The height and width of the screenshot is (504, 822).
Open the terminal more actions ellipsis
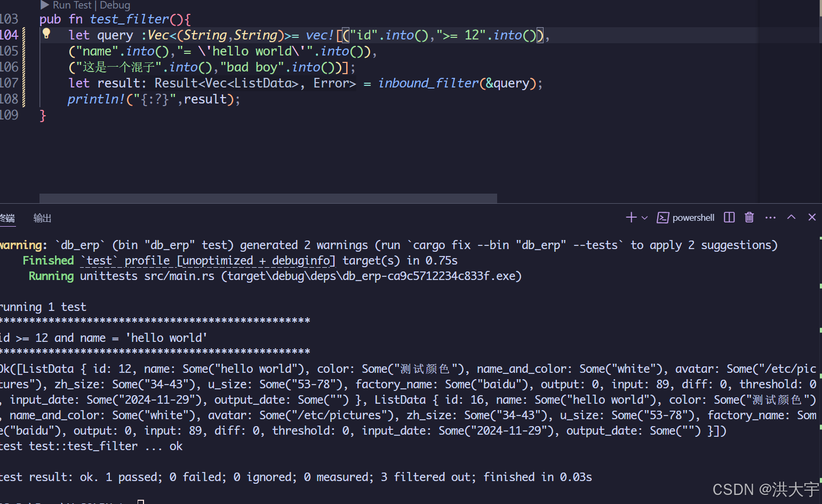pyautogui.click(x=770, y=218)
